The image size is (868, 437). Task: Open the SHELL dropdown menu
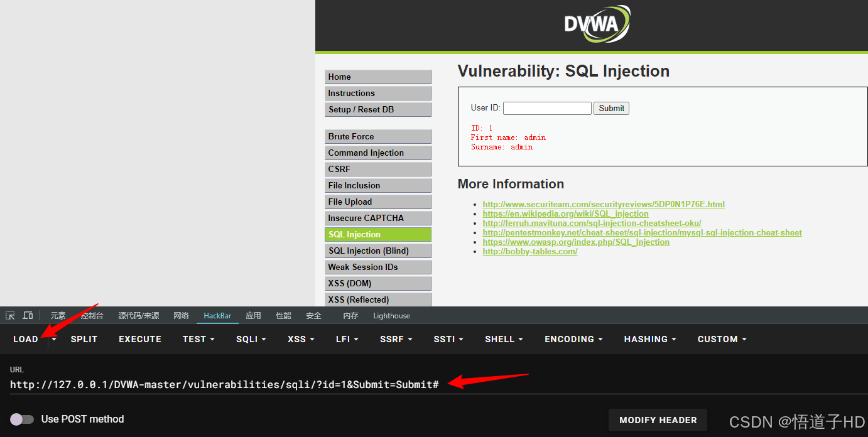504,339
